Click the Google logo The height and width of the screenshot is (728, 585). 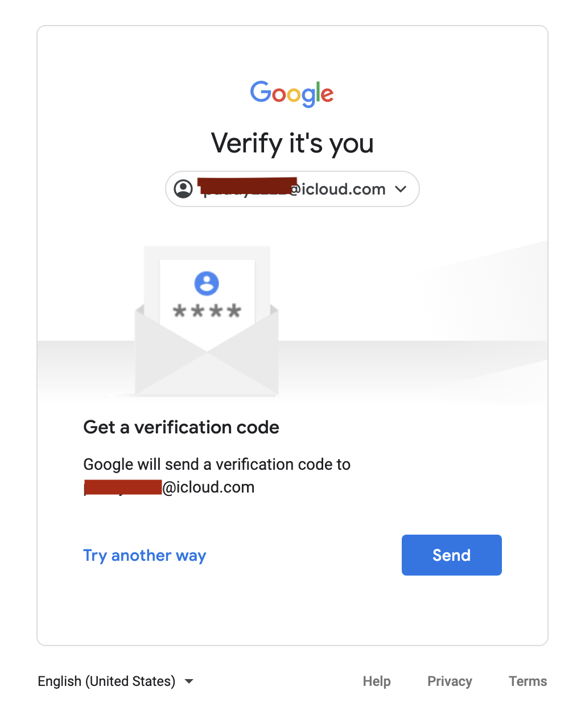point(292,93)
